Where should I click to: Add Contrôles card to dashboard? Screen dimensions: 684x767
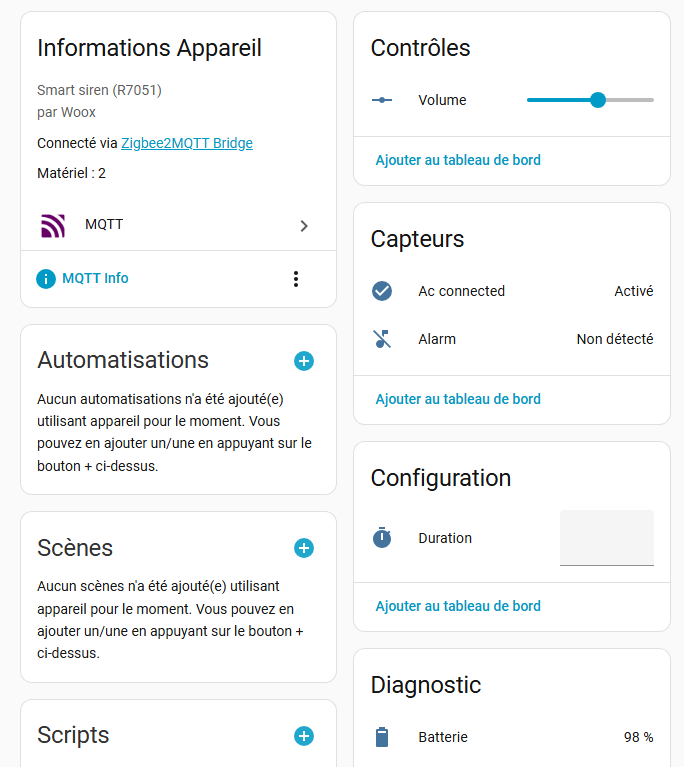pyautogui.click(x=458, y=160)
